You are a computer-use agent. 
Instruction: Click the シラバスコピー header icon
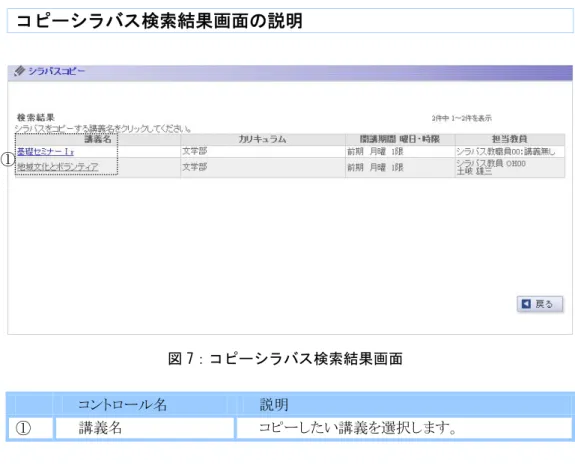tap(19, 71)
